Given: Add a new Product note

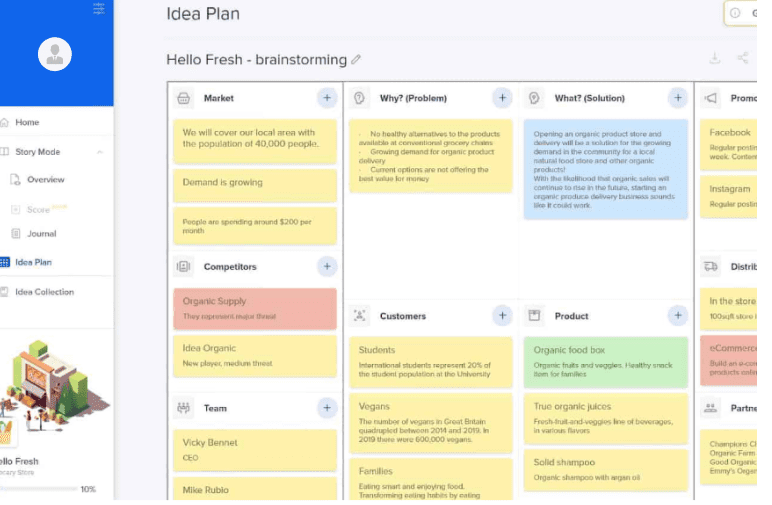Looking at the screenshot, I should tap(677, 316).
